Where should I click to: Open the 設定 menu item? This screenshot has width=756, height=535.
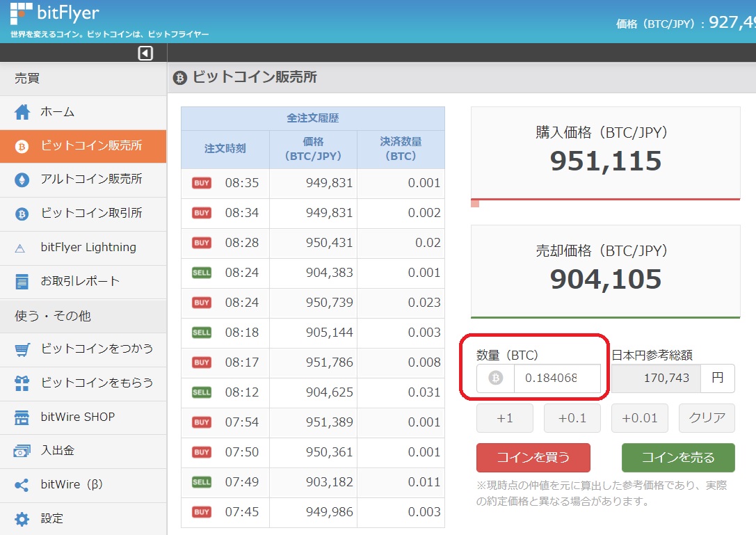pos(83,519)
